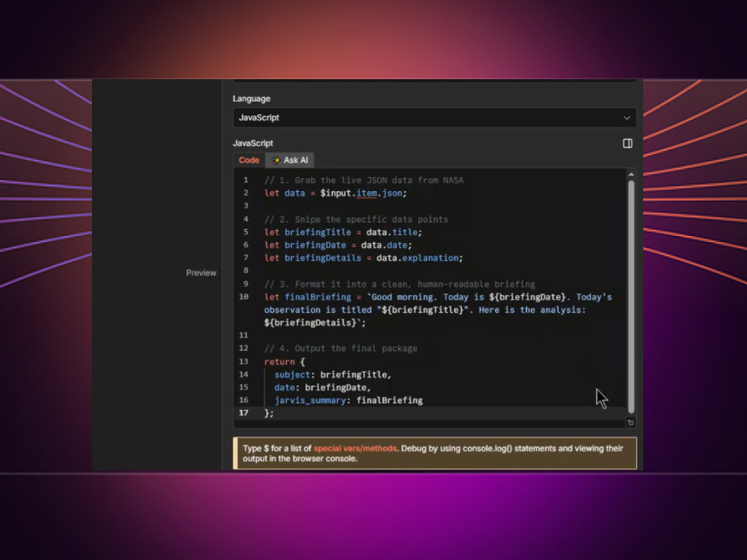
Task: Click the console.log() hint text in notice
Action: tap(487, 448)
